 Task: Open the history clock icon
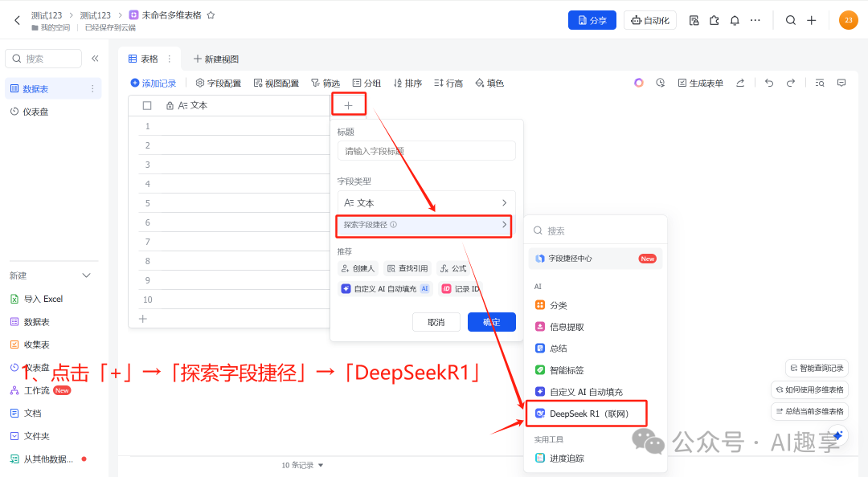tap(661, 83)
